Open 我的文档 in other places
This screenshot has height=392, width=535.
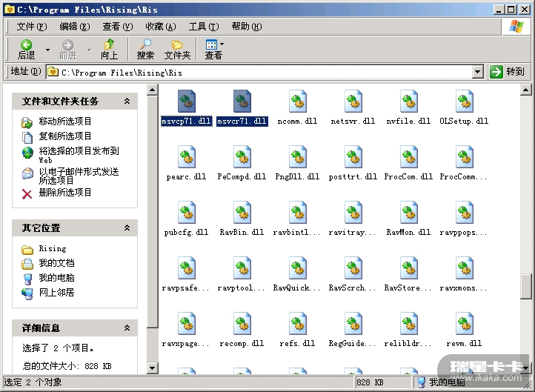click(56, 263)
